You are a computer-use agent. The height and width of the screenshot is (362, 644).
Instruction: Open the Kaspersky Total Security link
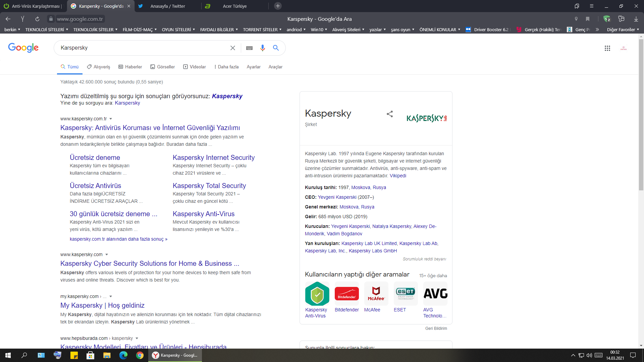pos(209,186)
